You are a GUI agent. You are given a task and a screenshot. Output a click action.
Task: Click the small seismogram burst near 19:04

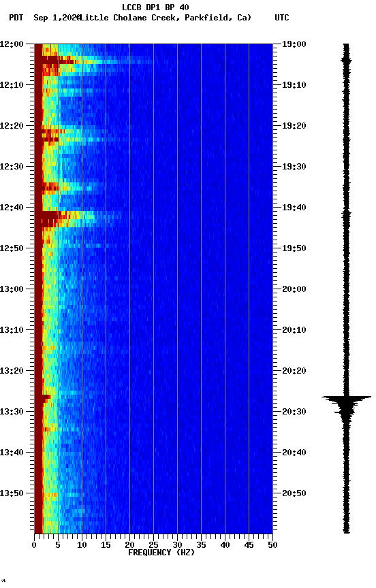(x=346, y=60)
